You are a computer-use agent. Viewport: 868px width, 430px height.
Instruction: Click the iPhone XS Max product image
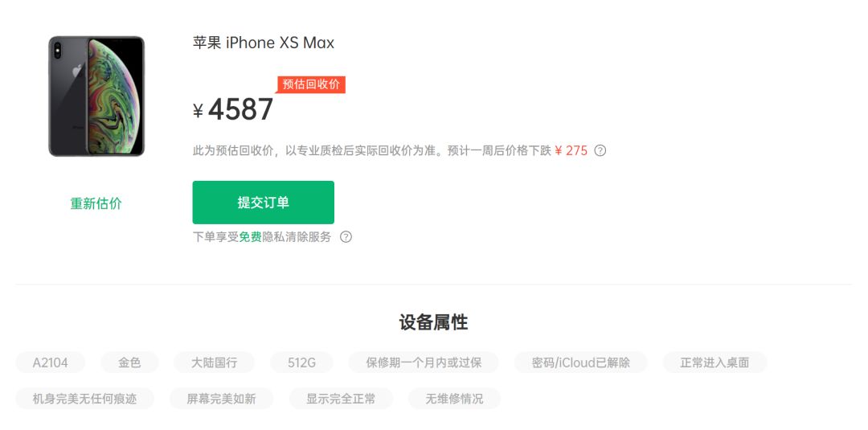96,96
